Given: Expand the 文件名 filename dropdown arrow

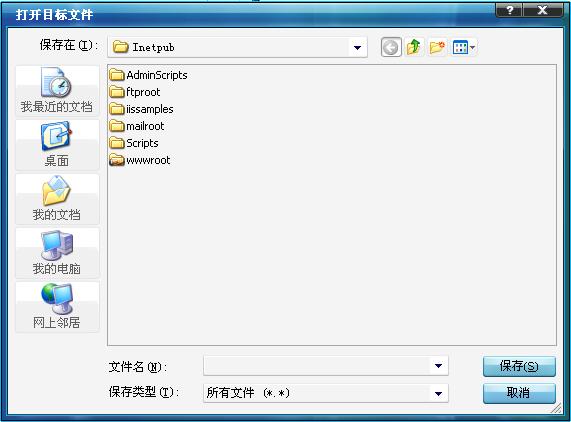Looking at the screenshot, I should click(x=438, y=366).
